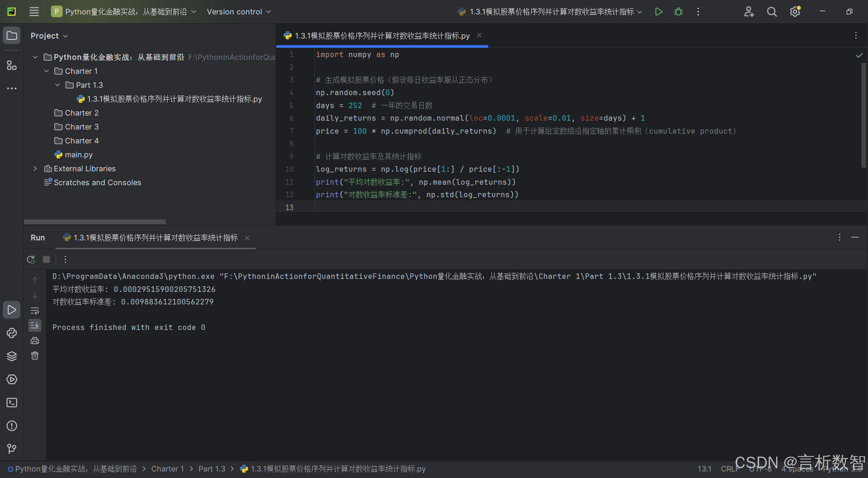The width and height of the screenshot is (868, 478).
Task: Hide the Run tool window
Action: pos(855,237)
